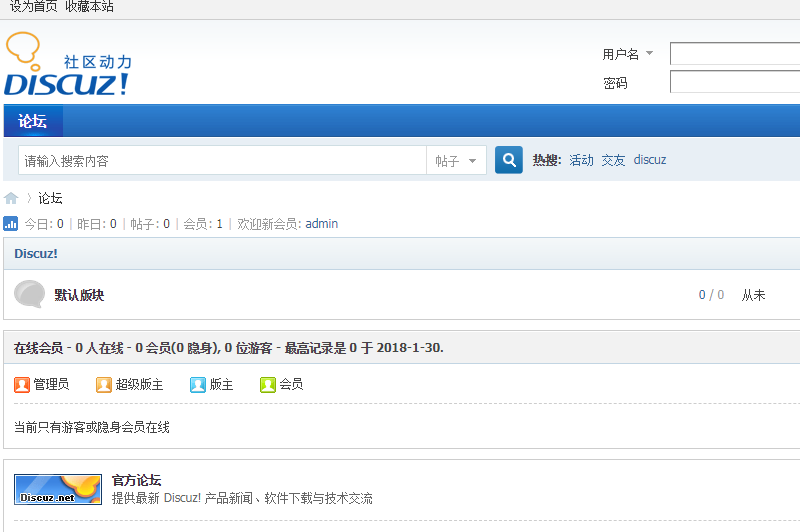Click the orange 管理员 member icon
Screen dimensions: 800x532
coord(22,384)
